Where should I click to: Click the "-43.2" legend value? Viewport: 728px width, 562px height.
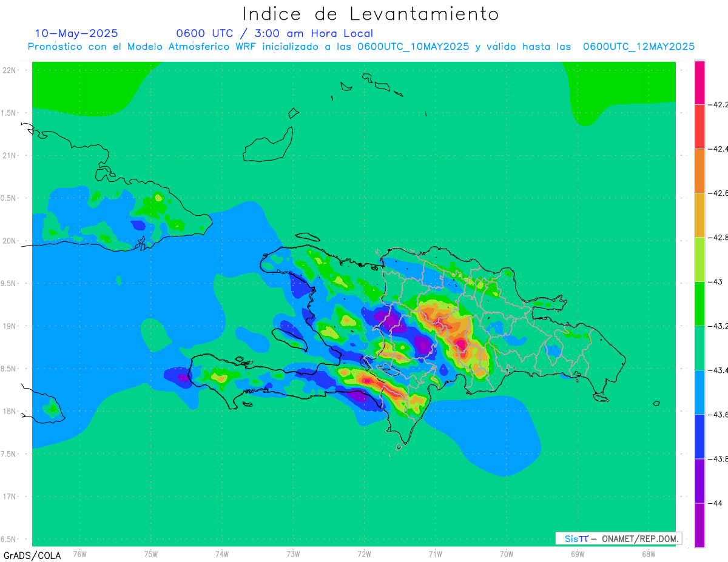pyautogui.click(x=718, y=326)
